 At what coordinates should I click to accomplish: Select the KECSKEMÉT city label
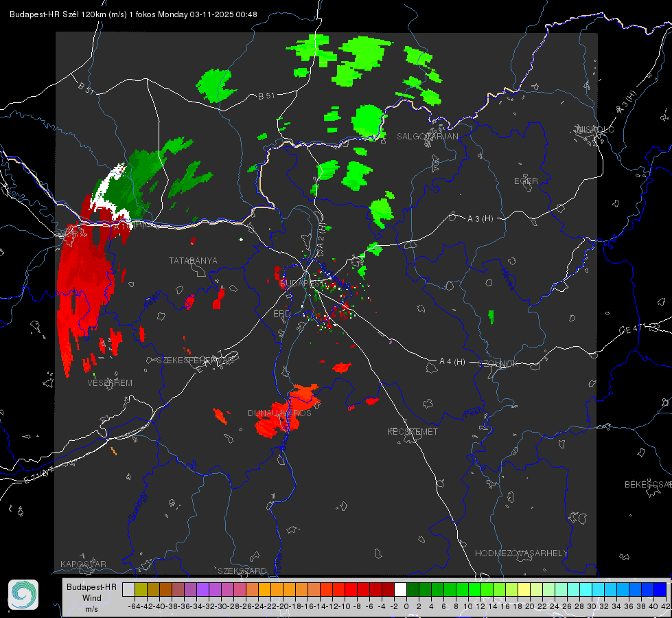click(x=413, y=431)
